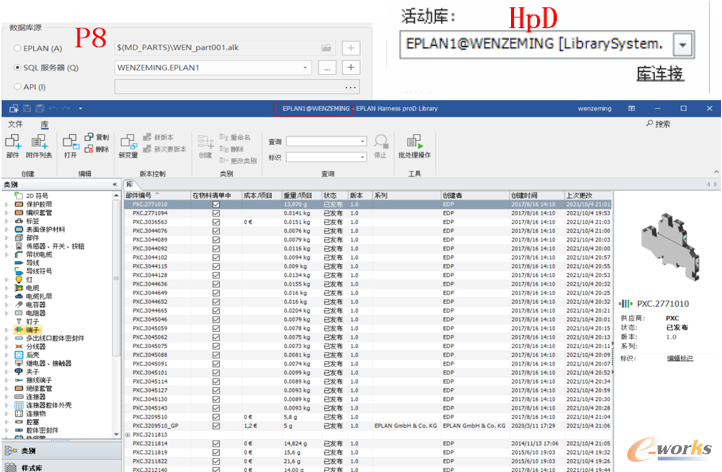Select the 继电器、接触器 category in tree

43,363
